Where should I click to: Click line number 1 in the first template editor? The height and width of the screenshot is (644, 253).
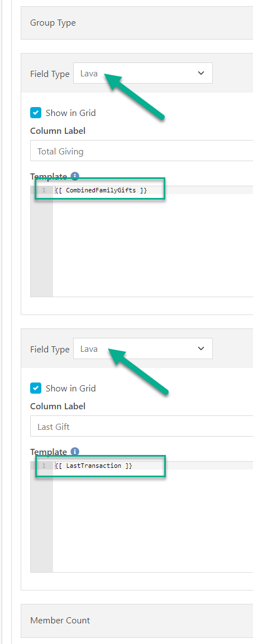pos(44,190)
